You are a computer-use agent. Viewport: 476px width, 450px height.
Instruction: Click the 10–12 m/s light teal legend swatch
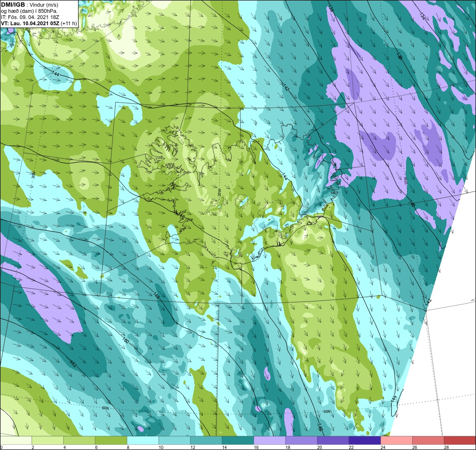(x=174, y=440)
